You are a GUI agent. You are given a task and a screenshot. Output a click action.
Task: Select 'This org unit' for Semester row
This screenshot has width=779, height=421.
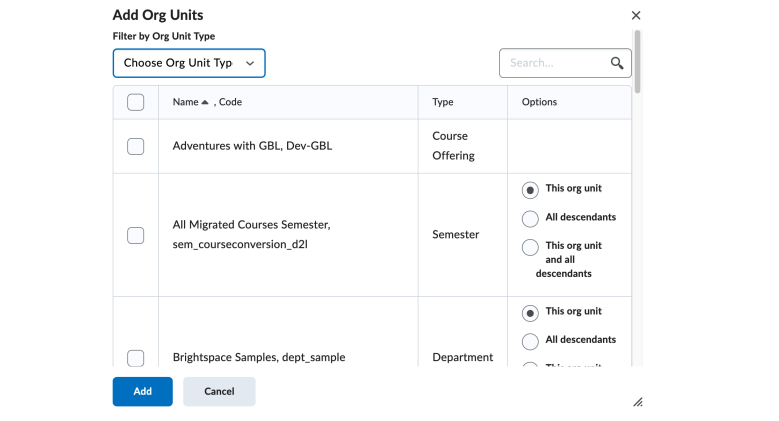click(x=530, y=190)
